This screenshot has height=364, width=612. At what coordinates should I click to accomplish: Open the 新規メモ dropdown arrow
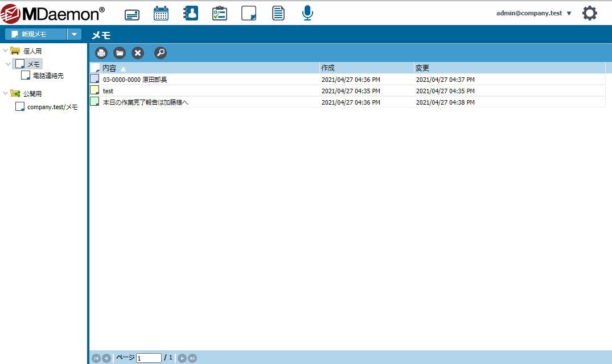[74, 34]
